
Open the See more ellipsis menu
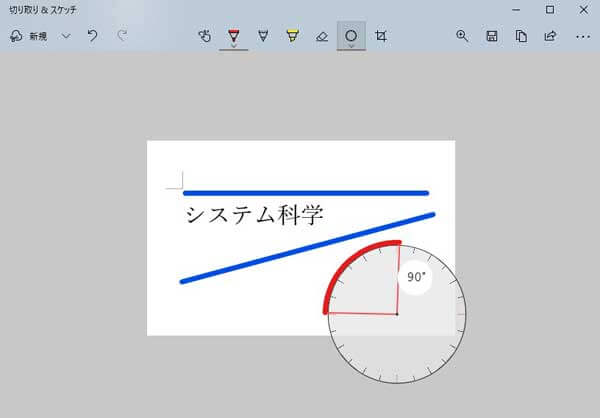[x=583, y=37]
